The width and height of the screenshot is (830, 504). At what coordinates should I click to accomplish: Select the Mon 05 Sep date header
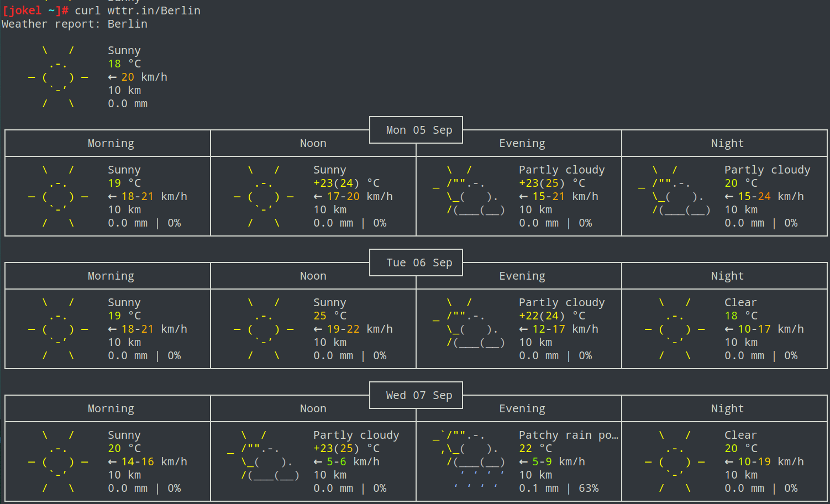[x=418, y=130]
